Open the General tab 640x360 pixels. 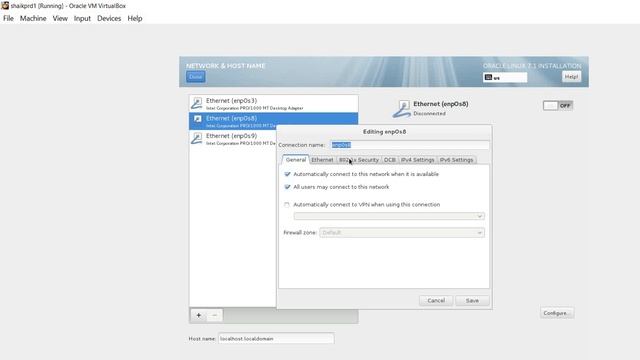click(x=296, y=160)
